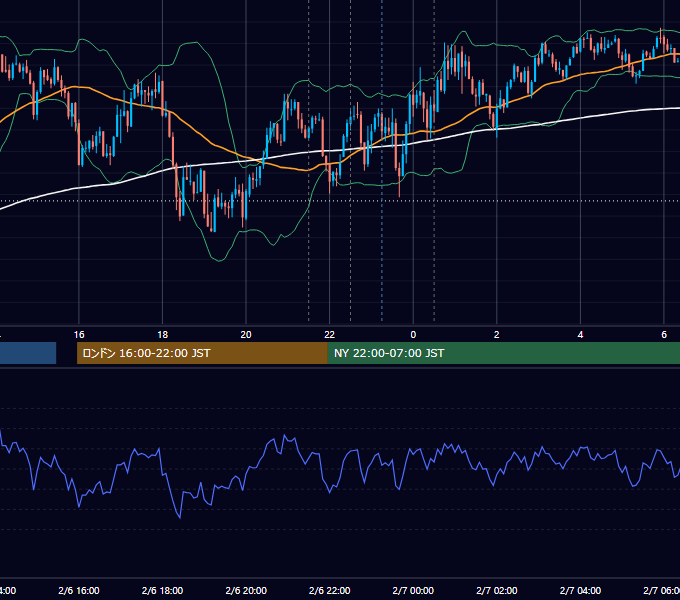
Task: Click the "2/6 22:00" label on the oscillator axis
Action: pos(330,590)
